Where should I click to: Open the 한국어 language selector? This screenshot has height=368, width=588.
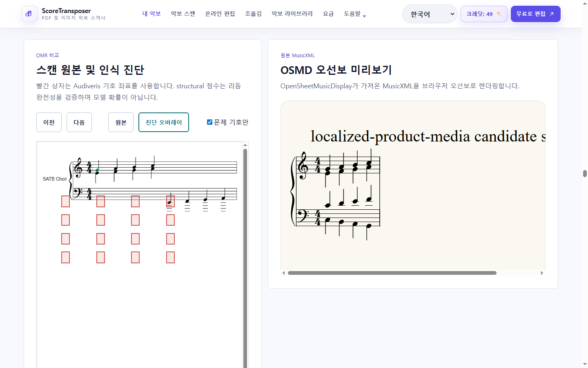[x=430, y=14]
